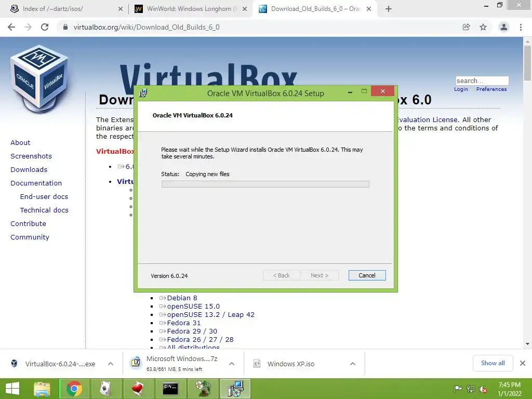
Task: Click the Fedora 31 download link
Action: (184, 323)
